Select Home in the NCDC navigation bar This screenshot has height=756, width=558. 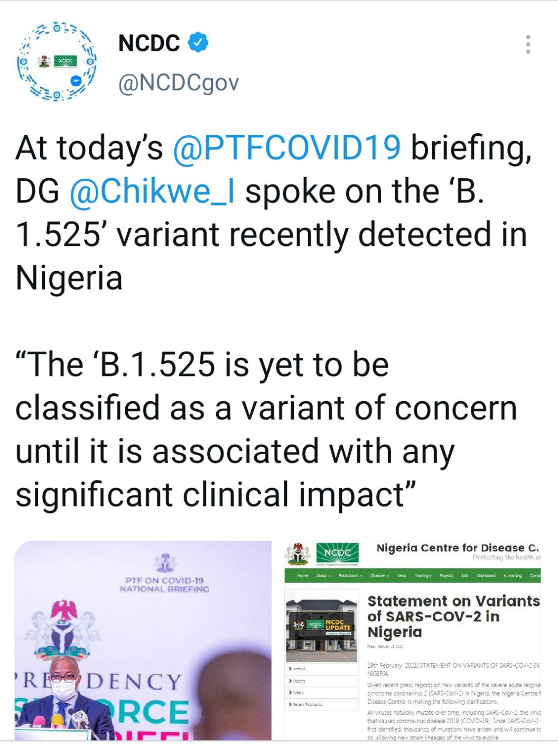tap(302, 575)
